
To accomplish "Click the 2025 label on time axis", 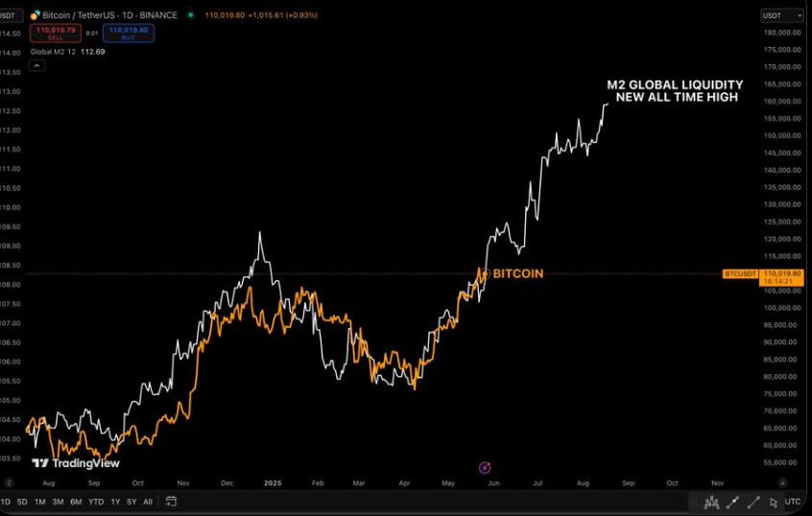I will coord(273,482).
